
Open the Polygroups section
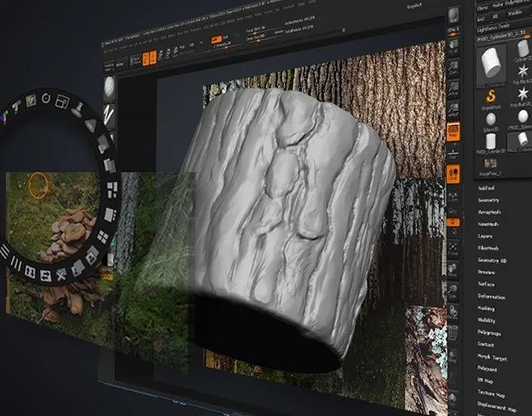(489, 332)
